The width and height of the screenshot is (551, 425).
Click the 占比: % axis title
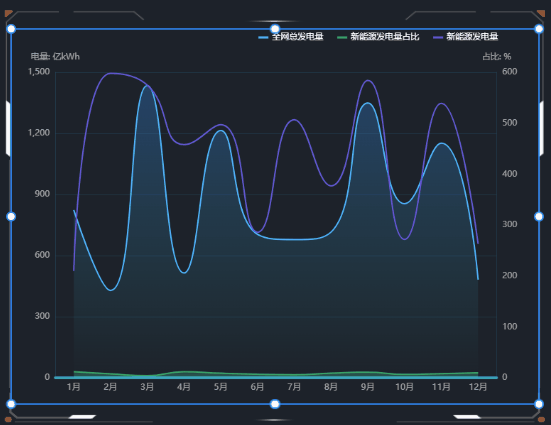click(x=497, y=57)
